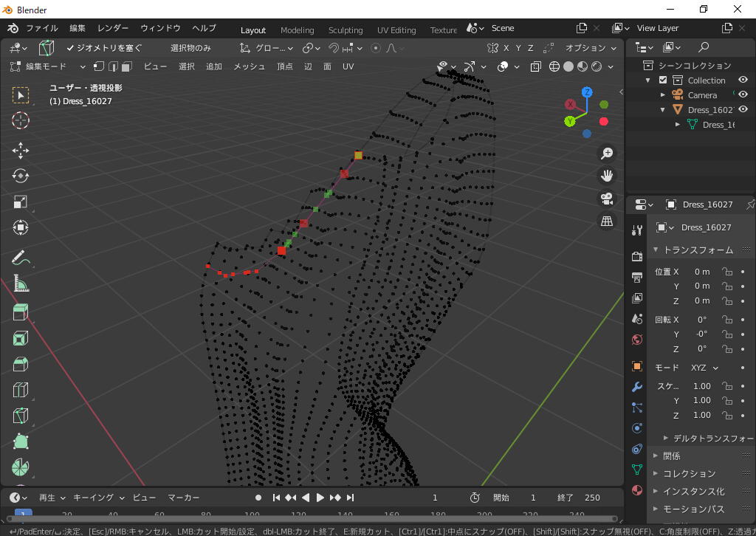Hide Camera with its eye icon
The image size is (756, 536).
point(743,95)
